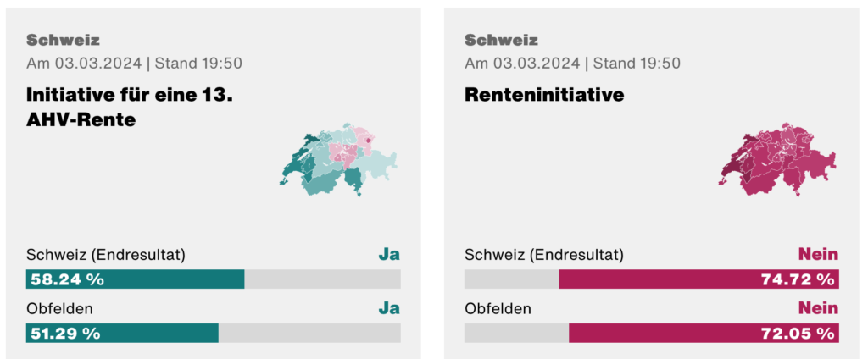868x359 pixels.
Task: Click the date line in the AHV-Rente card
Action: [x=134, y=64]
